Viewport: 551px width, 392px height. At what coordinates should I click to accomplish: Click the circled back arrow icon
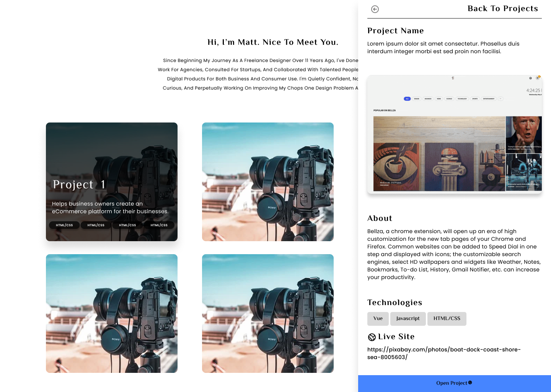coord(375,9)
